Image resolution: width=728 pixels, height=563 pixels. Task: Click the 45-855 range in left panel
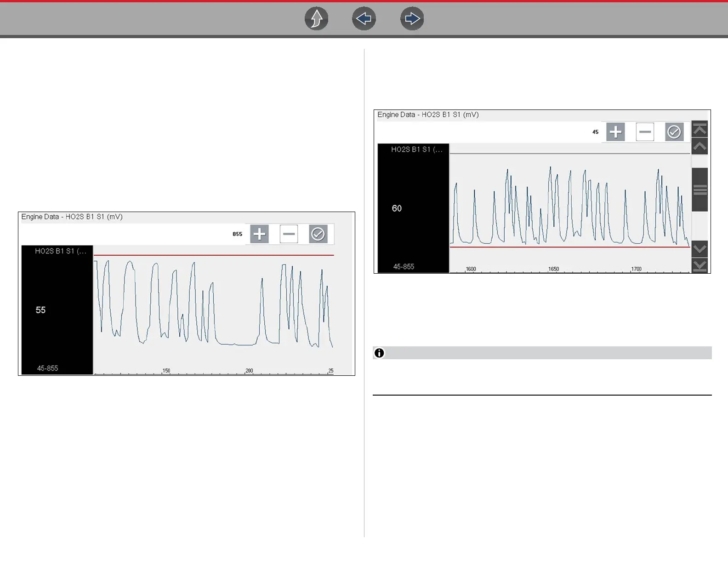coord(47,368)
